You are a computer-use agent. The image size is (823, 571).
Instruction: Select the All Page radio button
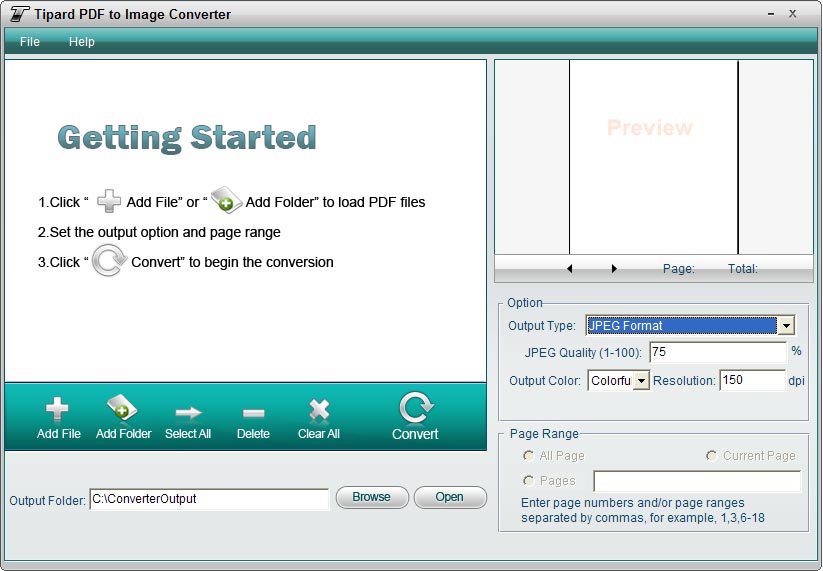(x=528, y=456)
